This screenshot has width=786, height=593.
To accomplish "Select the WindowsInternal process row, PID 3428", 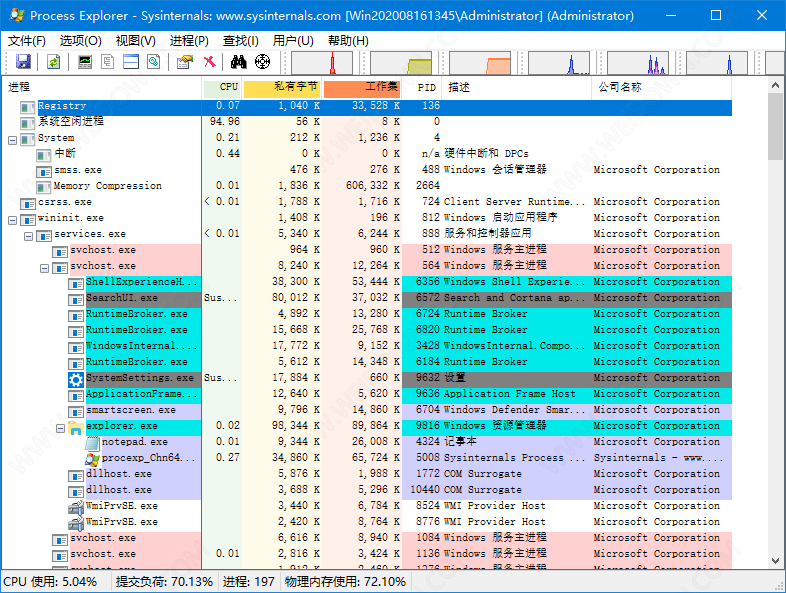I will click(x=366, y=346).
